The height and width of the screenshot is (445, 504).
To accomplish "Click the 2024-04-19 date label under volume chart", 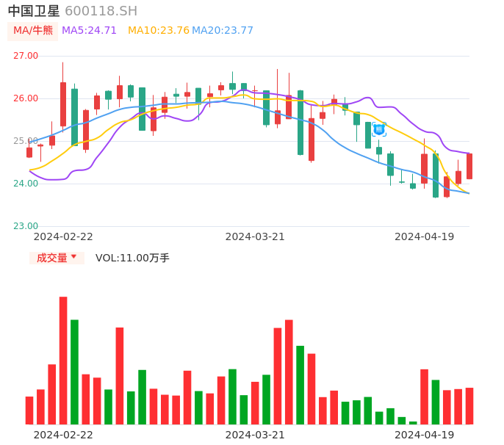I will click(x=424, y=435).
